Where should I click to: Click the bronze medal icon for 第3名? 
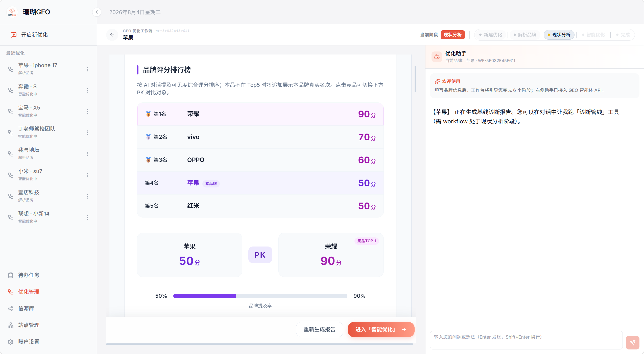click(x=148, y=160)
